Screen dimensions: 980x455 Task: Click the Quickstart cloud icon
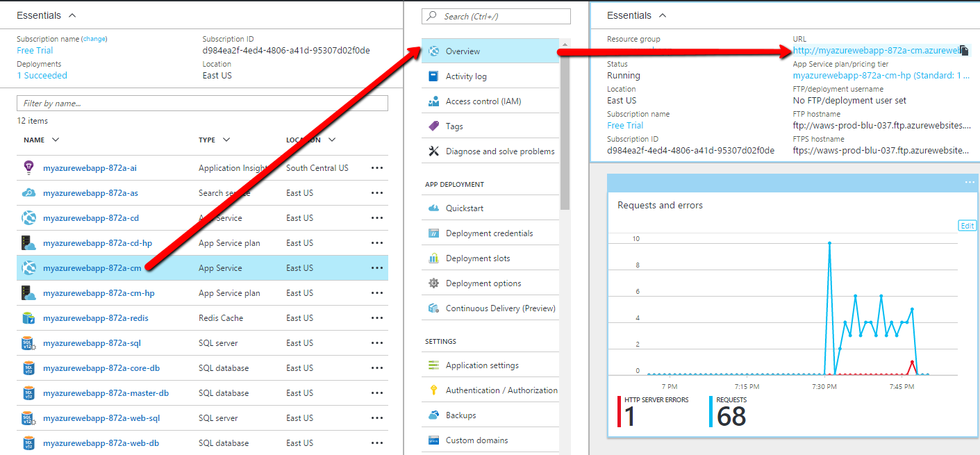click(x=434, y=208)
